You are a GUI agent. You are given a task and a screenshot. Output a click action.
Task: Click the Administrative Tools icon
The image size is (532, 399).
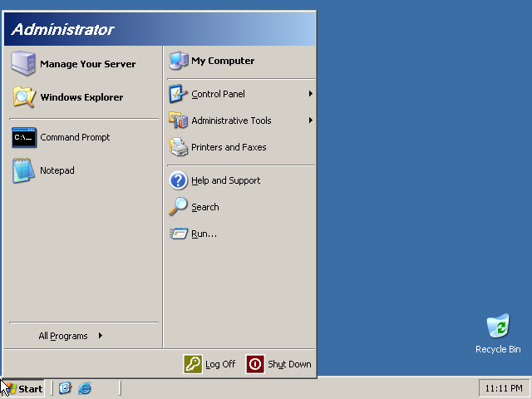pos(178,121)
